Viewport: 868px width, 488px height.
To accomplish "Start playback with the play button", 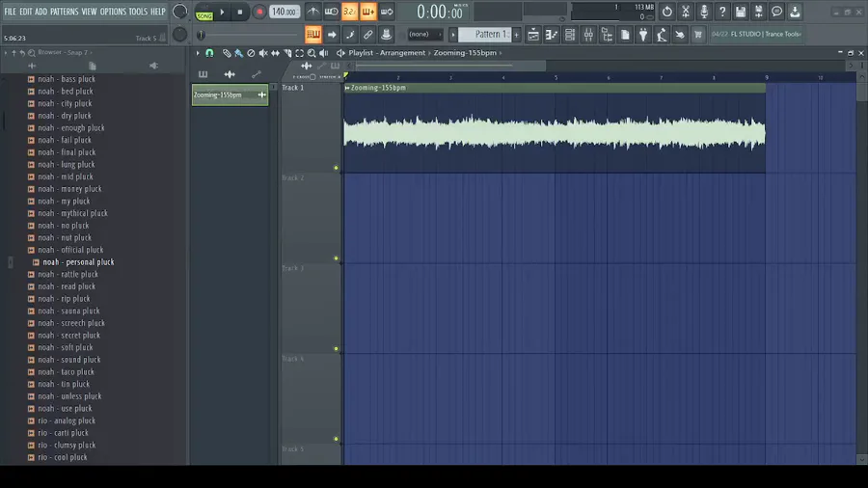I will 222,12.
